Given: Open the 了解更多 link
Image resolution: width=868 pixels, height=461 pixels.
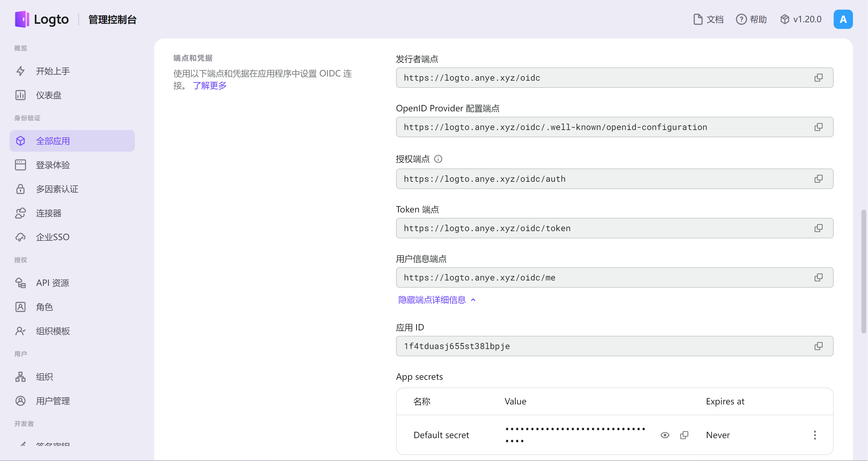Looking at the screenshot, I should click(x=209, y=85).
